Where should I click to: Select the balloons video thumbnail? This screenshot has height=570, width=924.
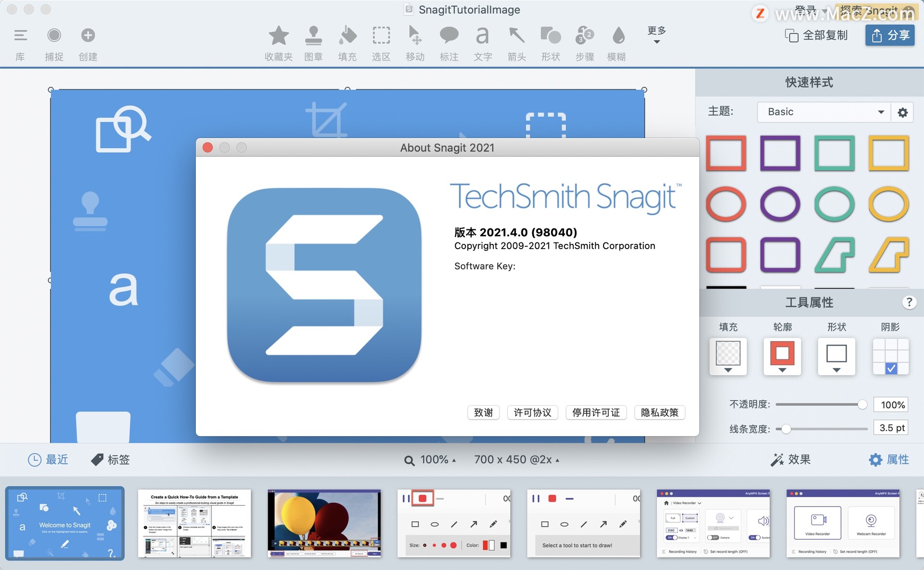pos(324,523)
